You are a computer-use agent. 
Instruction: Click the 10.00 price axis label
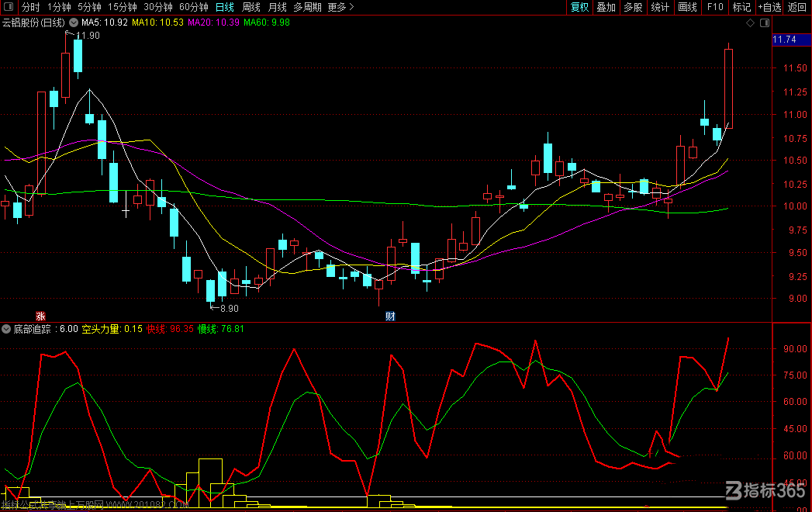point(795,206)
